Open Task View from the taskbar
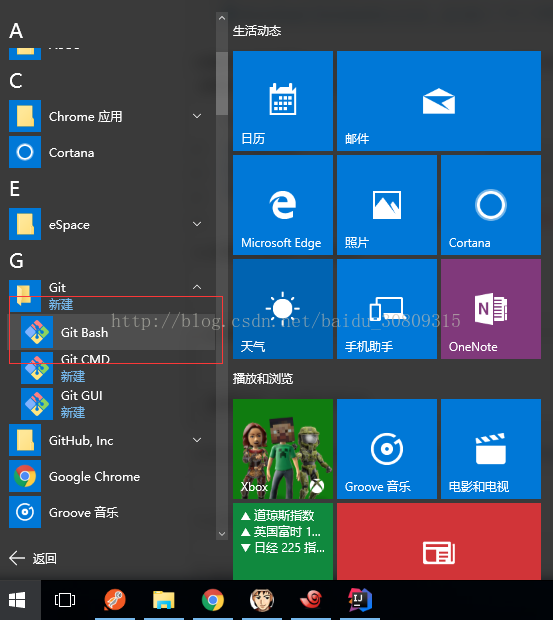The image size is (553, 620). click(65, 600)
